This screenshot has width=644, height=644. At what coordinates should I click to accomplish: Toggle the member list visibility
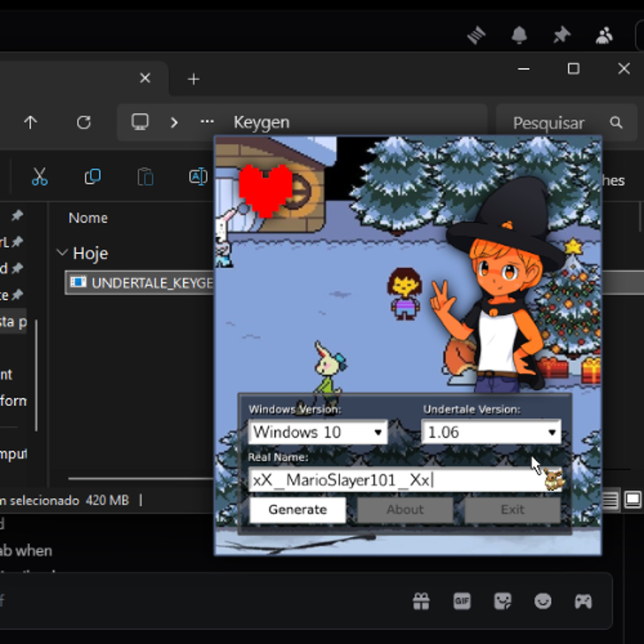click(603, 36)
